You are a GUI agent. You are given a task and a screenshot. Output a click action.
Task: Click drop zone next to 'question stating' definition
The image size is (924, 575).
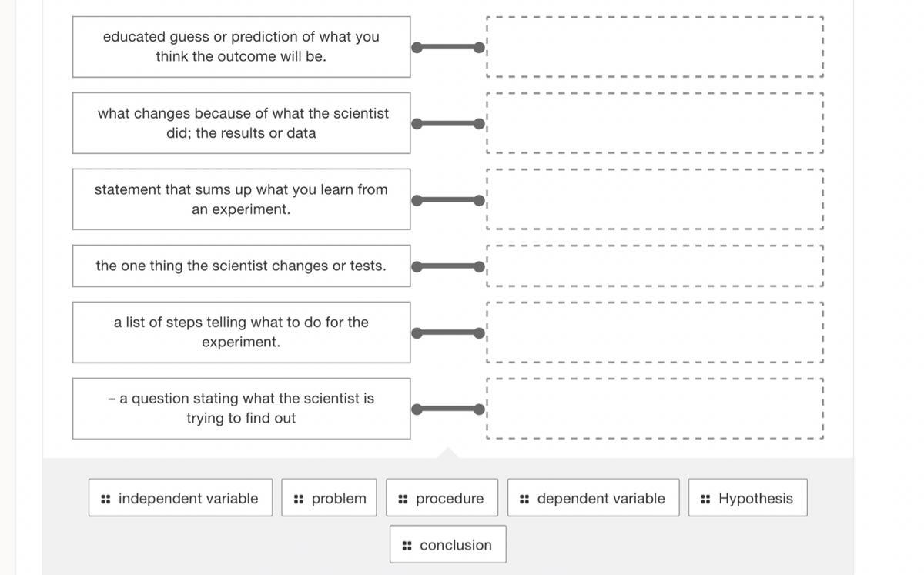tap(654, 408)
